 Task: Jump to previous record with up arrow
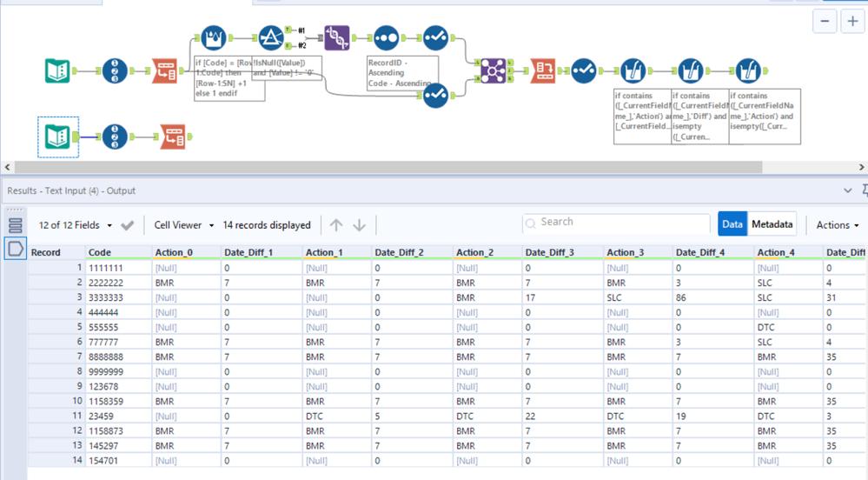pos(336,225)
